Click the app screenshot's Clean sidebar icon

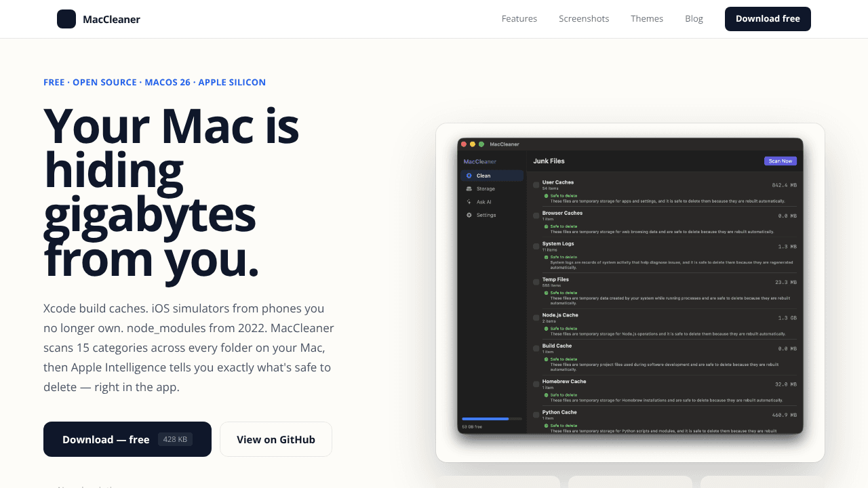(469, 176)
